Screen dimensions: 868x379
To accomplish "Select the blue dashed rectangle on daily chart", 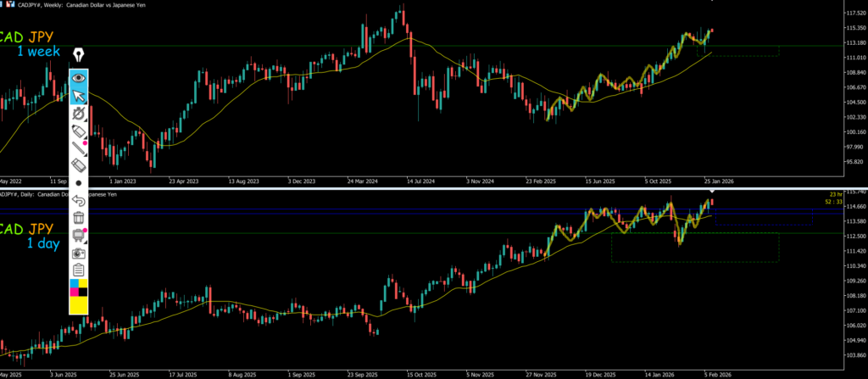I will (x=763, y=220).
